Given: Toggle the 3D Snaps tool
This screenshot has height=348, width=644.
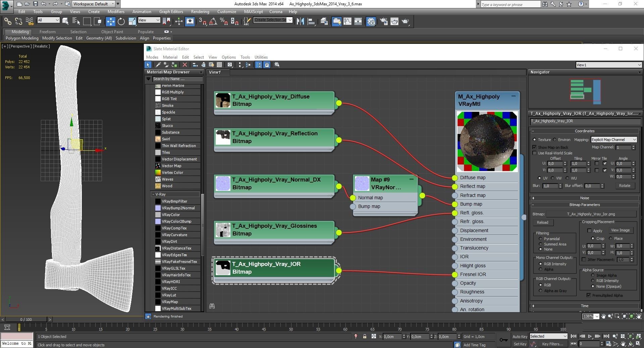Looking at the screenshot, I should [x=202, y=21].
